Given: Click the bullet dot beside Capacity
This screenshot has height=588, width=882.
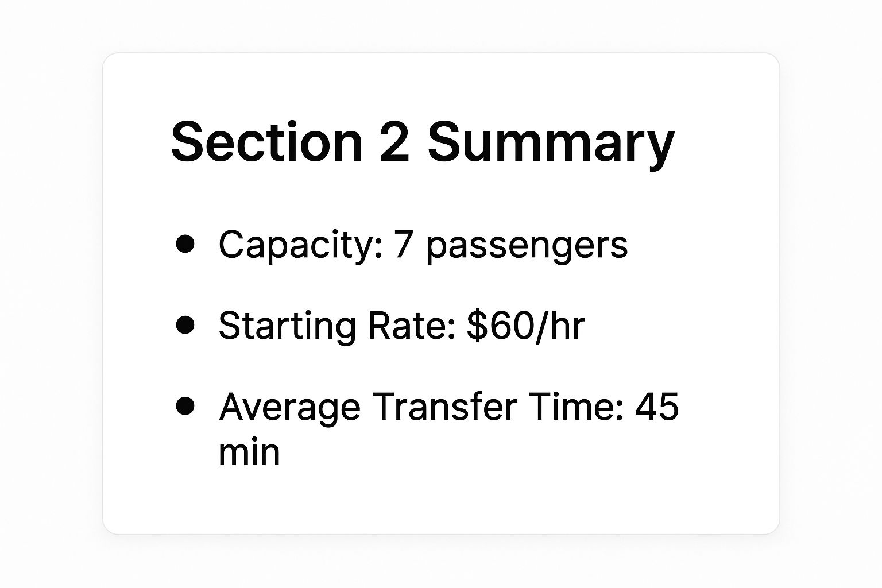Looking at the screenshot, I should 185,243.
